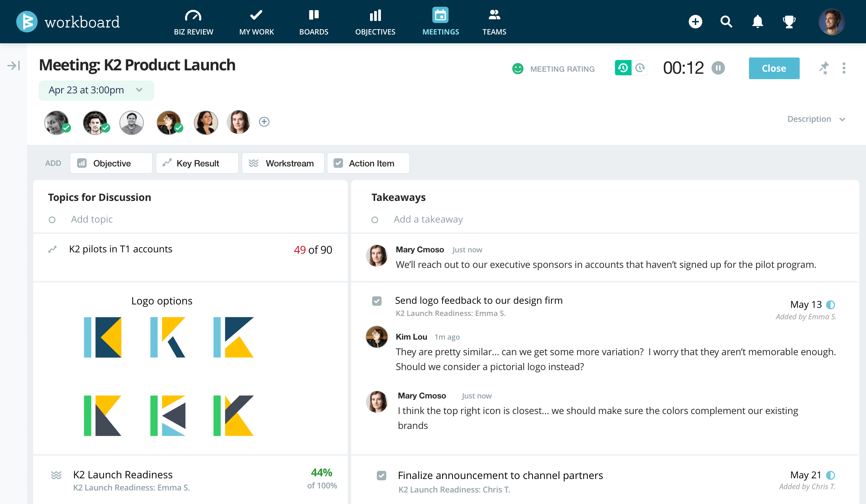This screenshot has width=866, height=504.
Task: Select the top-right K logo option
Action: [233, 337]
